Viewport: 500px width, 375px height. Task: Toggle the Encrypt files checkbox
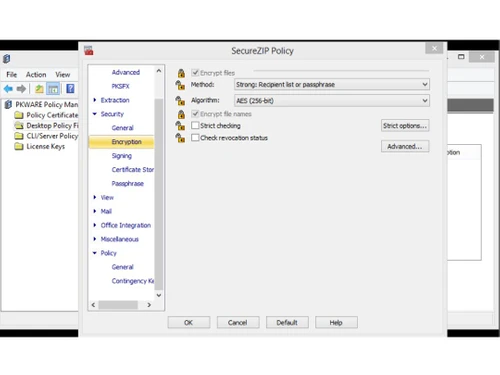[x=195, y=73]
